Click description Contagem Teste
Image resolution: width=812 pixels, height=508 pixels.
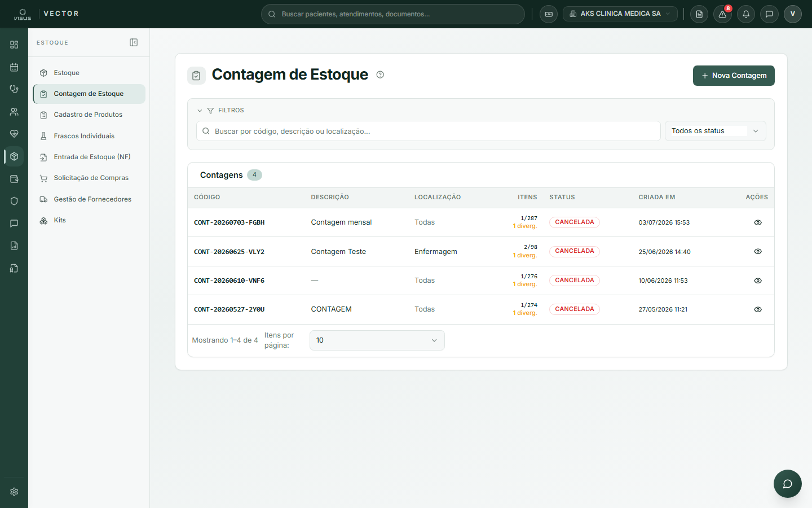pyautogui.click(x=338, y=252)
